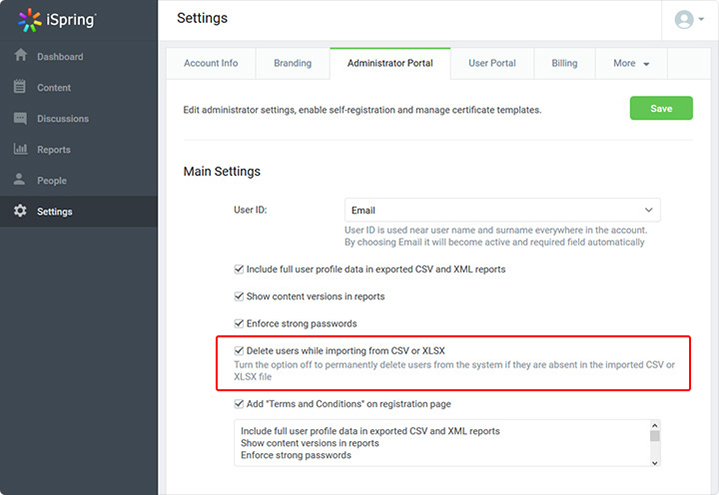Click the People person icon
This screenshot has height=495, width=719.
[x=19, y=179]
